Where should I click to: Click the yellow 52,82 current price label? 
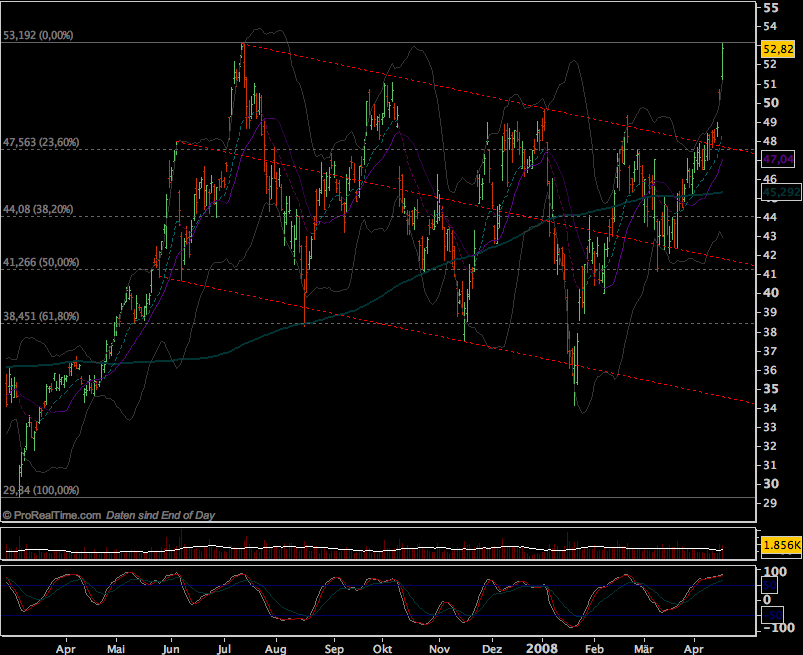[x=777, y=49]
